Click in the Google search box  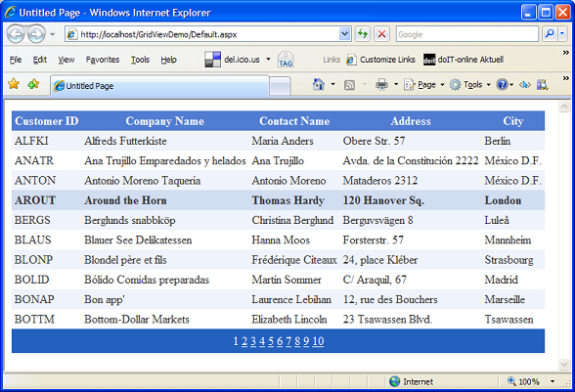pos(466,34)
